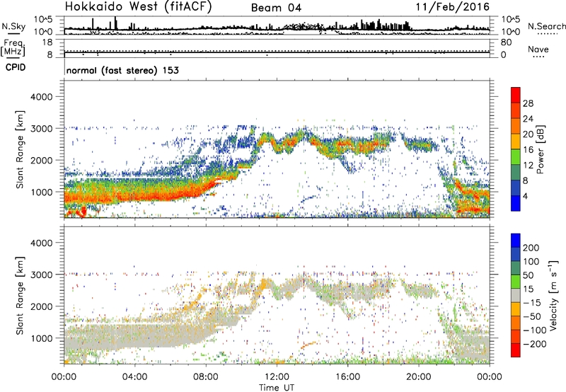Click the "1000" tick in the velocity panel
Screen dimensions: 566x392
[42, 338]
